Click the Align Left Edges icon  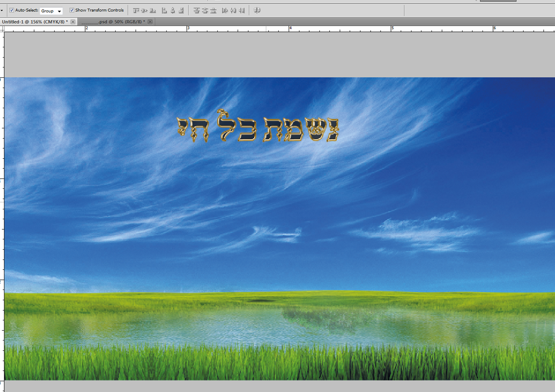[x=164, y=10]
